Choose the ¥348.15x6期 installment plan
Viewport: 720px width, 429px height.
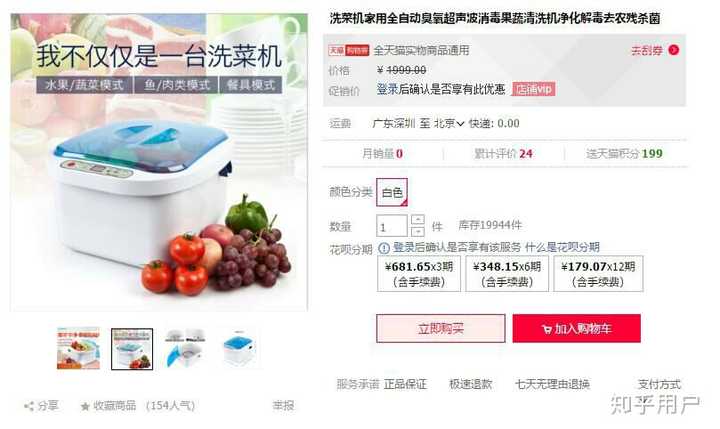(507, 274)
